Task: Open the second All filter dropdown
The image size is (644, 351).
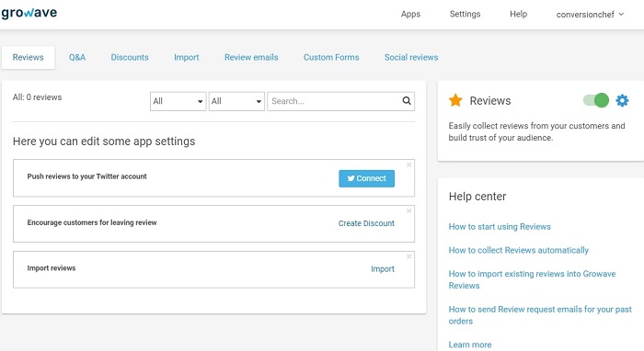Action: (236, 101)
